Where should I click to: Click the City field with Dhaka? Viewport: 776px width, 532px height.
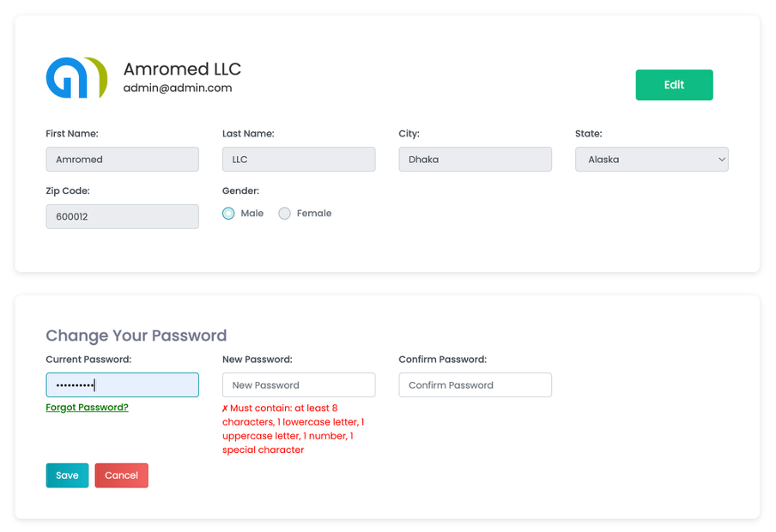[475, 160]
